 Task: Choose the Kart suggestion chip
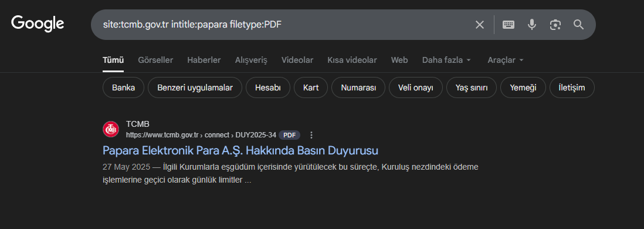pyautogui.click(x=311, y=87)
